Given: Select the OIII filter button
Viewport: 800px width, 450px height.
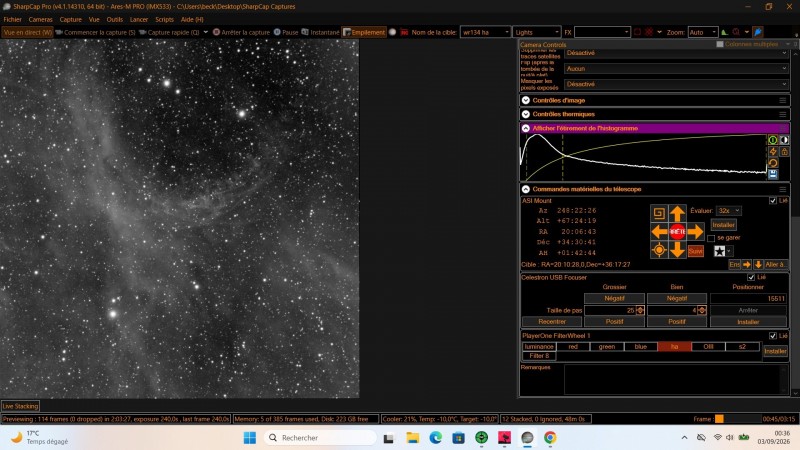Looking at the screenshot, I should pos(708,346).
